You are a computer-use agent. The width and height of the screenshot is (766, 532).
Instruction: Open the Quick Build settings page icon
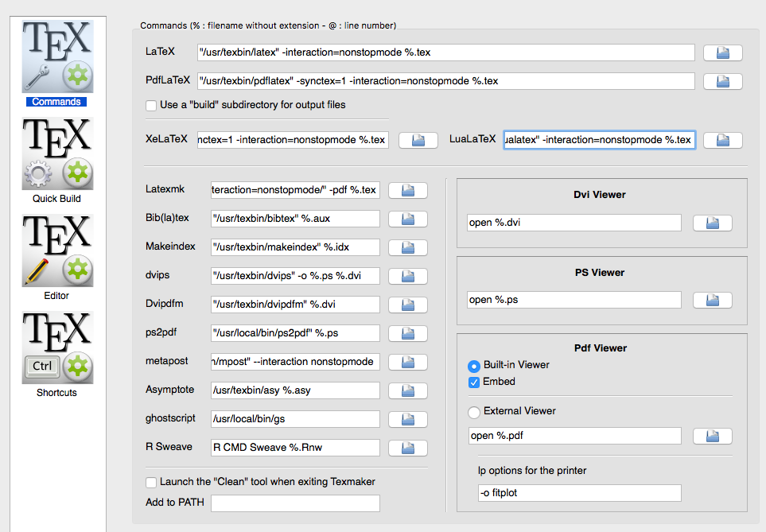point(57,153)
